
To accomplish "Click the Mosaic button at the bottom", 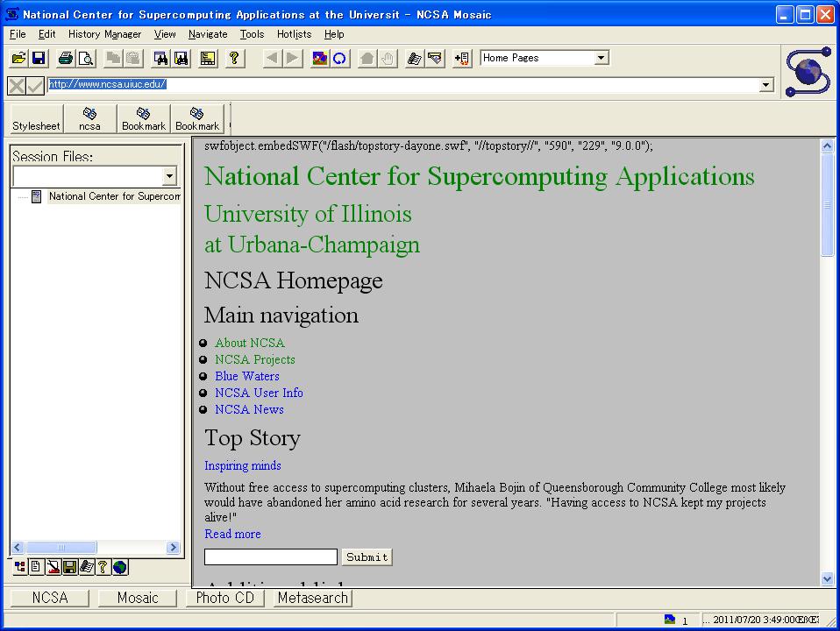I will 138,598.
